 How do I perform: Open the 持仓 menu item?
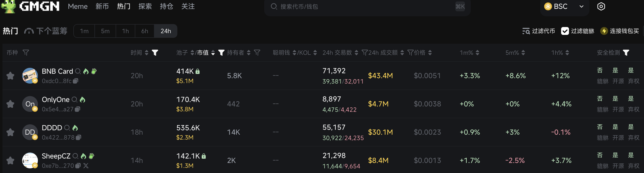tap(167, 6)
